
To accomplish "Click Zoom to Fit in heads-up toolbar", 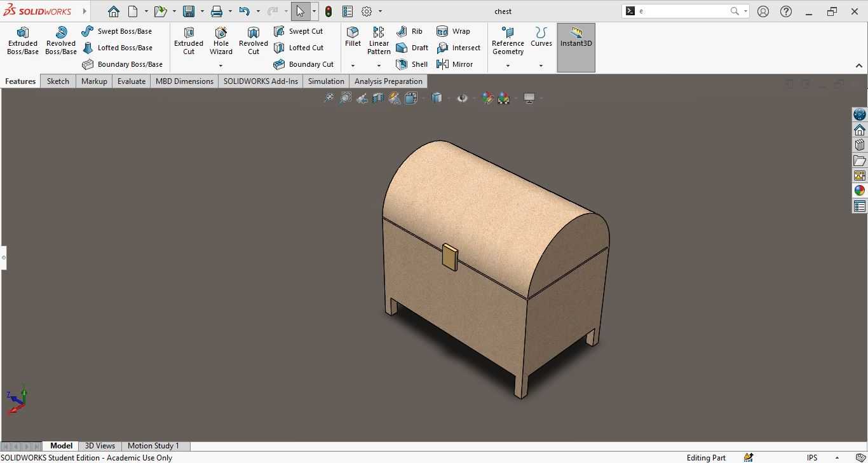I will pyautogui.click(x=329, y=98).
